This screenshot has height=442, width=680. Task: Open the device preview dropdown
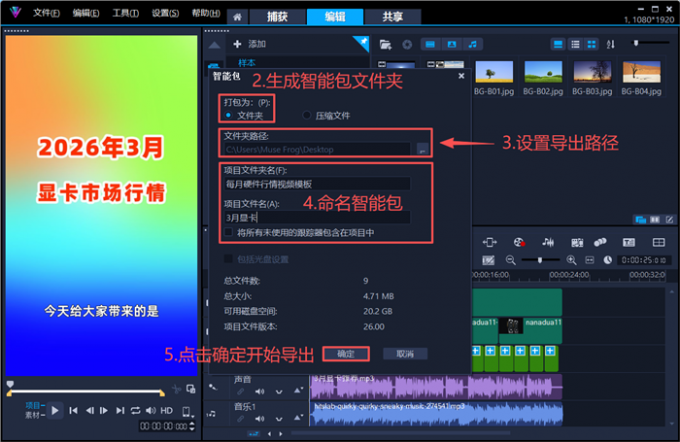click(187, 411)
